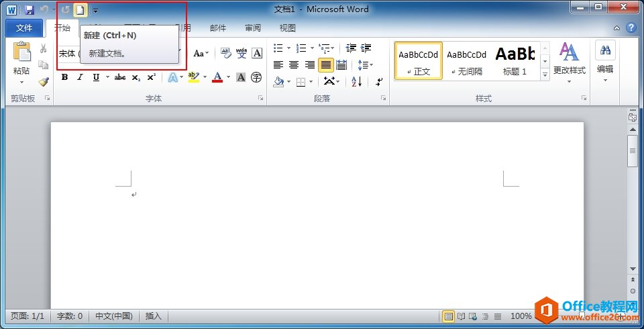
Task: Open the Styles (样式) group dialog launcher
Action: tap(584, 98)
